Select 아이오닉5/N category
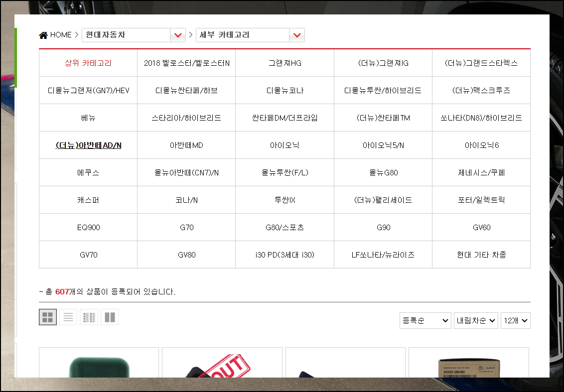Image resolution: width=564 pixels, height=392 pixels. pos(383,145)
